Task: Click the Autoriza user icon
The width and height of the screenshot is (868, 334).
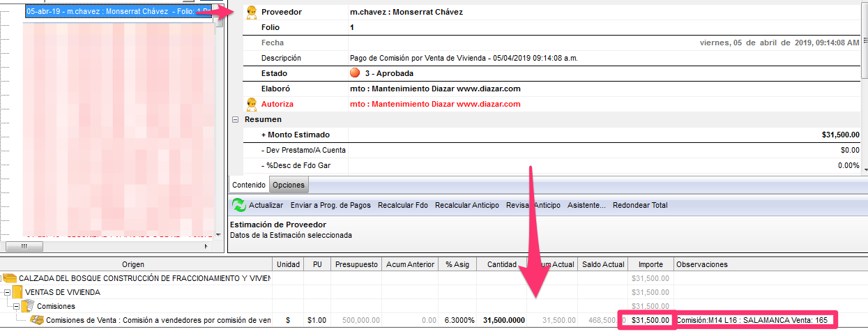Action: tap(252, 104)
